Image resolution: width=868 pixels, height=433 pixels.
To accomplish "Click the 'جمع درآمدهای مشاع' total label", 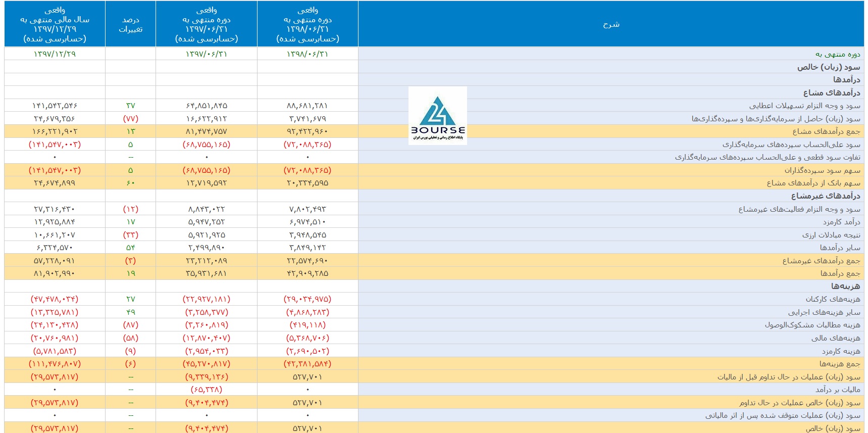I will [x=826, y=131].
